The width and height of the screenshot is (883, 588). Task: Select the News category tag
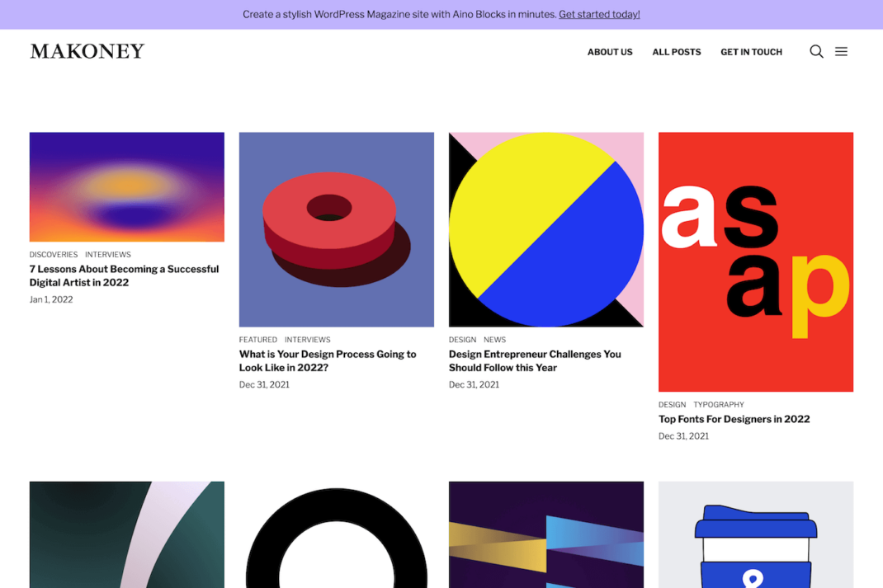coord(494,340)
